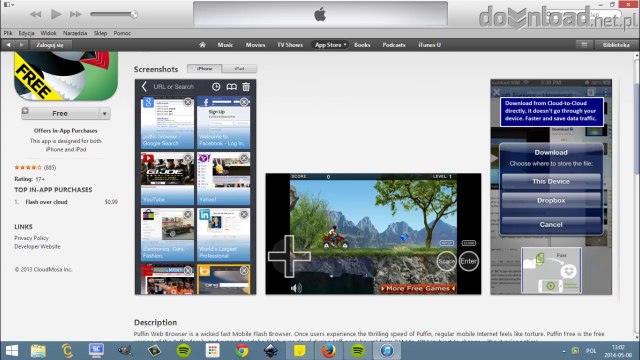The image size is (640, 360).
Task: Switch to the Movies store tab
Action: pyautogui.click(x=256, y=45)
